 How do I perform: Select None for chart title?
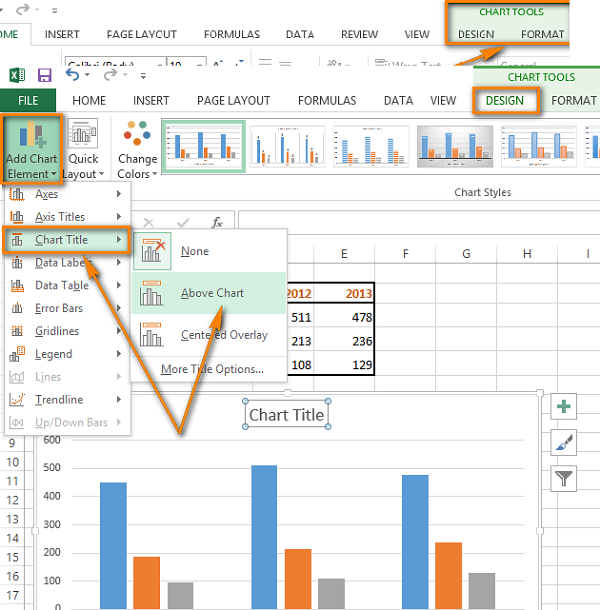(x=195, y=252)
